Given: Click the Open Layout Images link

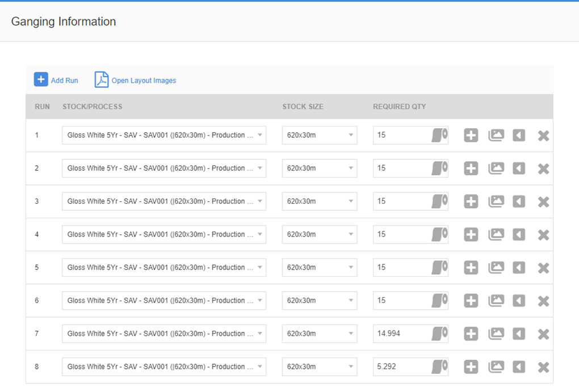Looking at the screenshot, I should pyautogui.click(x=144, y=81).
